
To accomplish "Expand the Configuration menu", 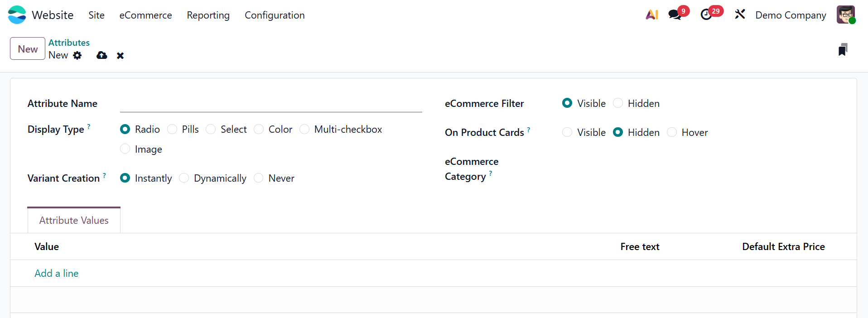I will (275, 15).
